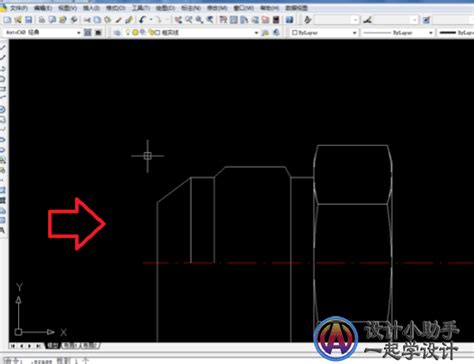Click the Dimension Style icon
Screen dimensions: 474x364
[x=367, y=20]
